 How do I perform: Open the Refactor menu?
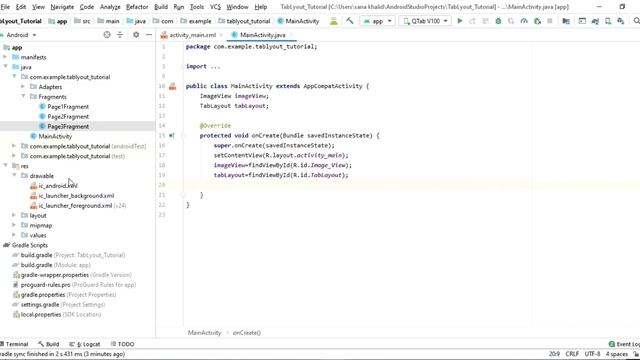click(x=137, y=7)
